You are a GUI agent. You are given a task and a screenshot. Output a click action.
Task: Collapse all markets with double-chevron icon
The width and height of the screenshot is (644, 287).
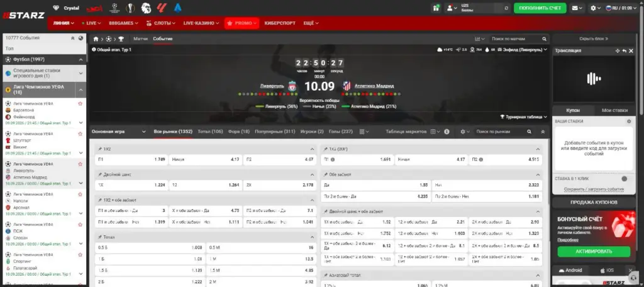[543, 132]
